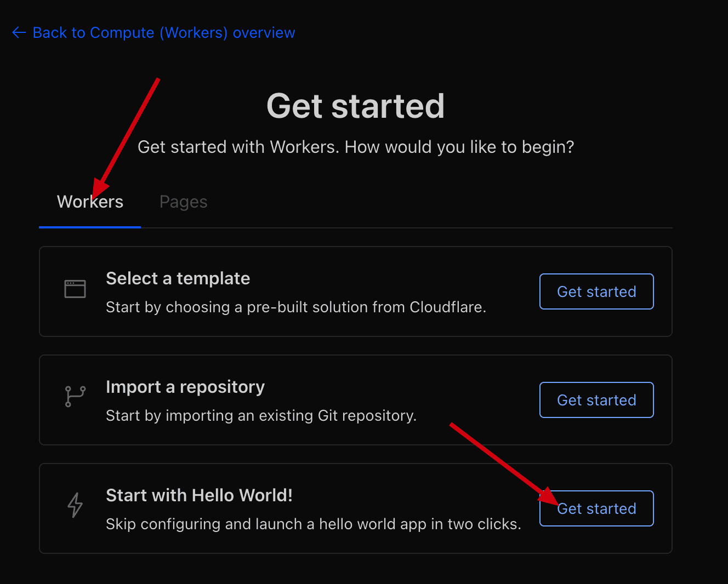Click the Hello World lightning bolt icon

[x=75, y=505]
